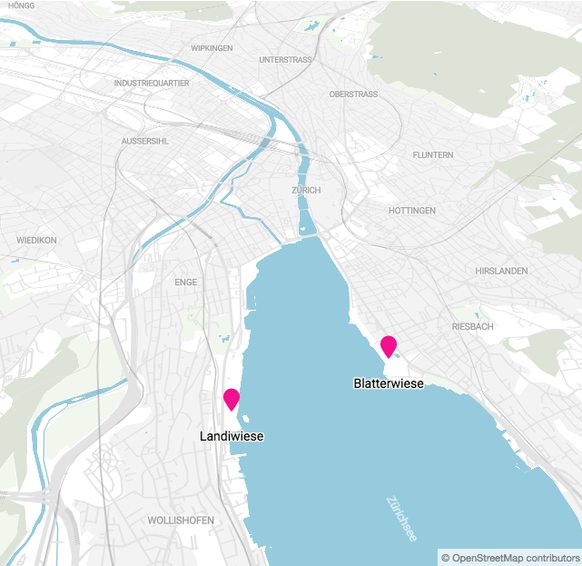Click the OBERSTRASS district label
Viewport: 582px width, 566px height.
[x=354, y=94]
